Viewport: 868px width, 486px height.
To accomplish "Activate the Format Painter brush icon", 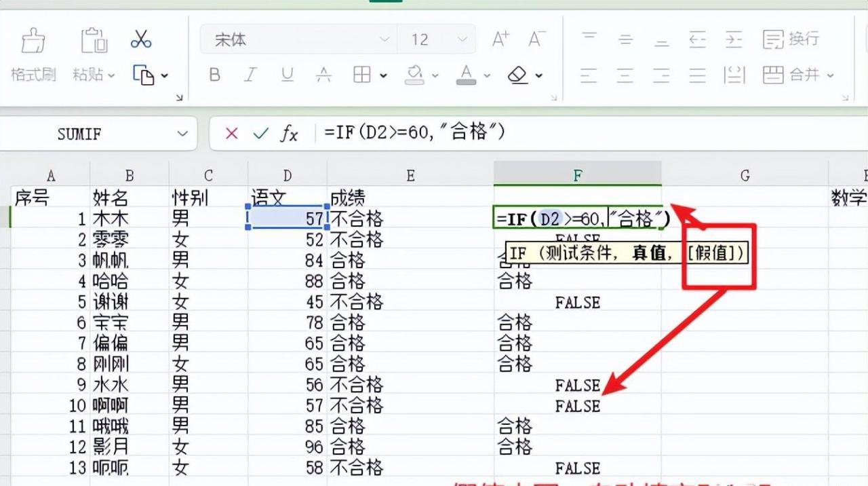I will click(x=33, y=41).
